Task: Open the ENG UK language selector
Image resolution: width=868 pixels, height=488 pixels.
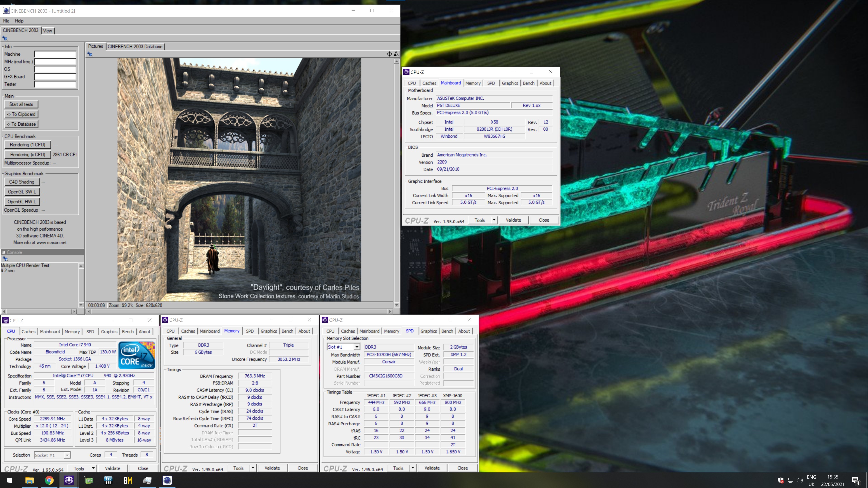Action: (811, 481)
